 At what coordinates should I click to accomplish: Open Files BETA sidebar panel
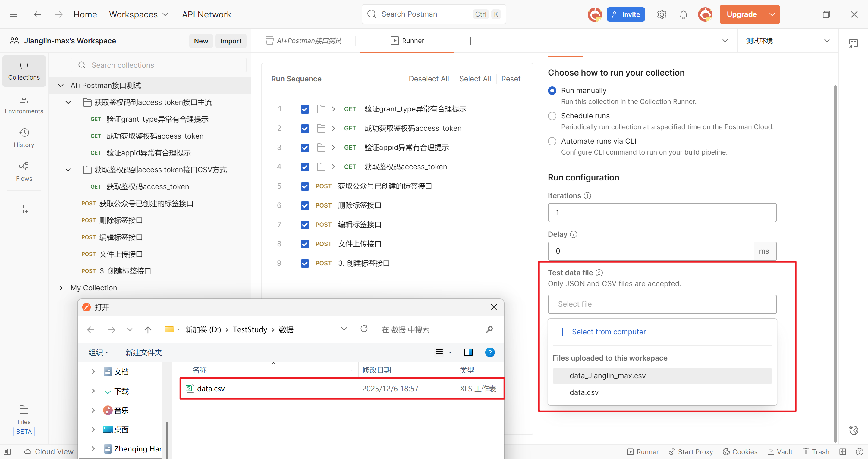click(24, 420)
